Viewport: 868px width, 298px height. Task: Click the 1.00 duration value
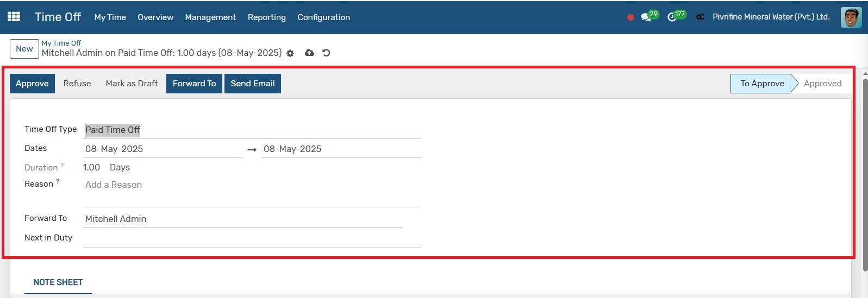pyautogui.click(x=91, y=167)
